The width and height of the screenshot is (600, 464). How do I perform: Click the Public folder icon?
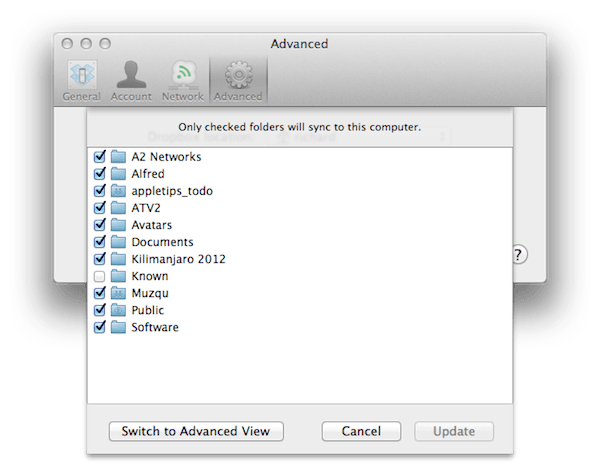click(118, 310)
